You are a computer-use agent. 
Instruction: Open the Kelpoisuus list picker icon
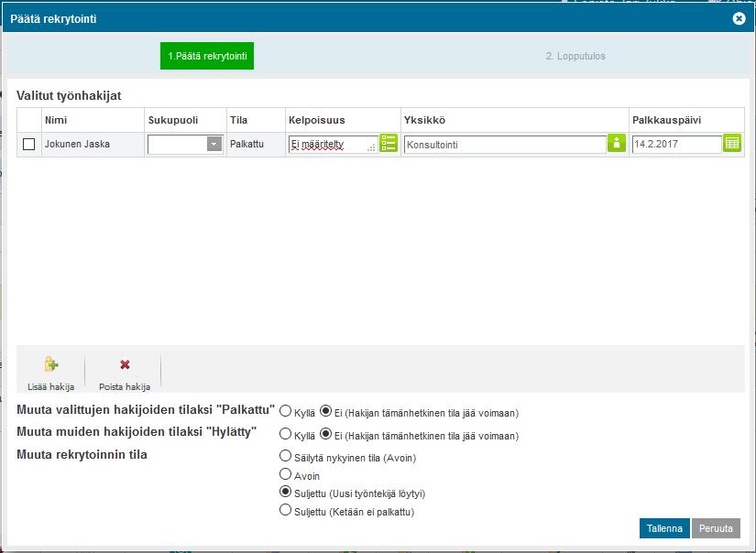click(389, 143)
